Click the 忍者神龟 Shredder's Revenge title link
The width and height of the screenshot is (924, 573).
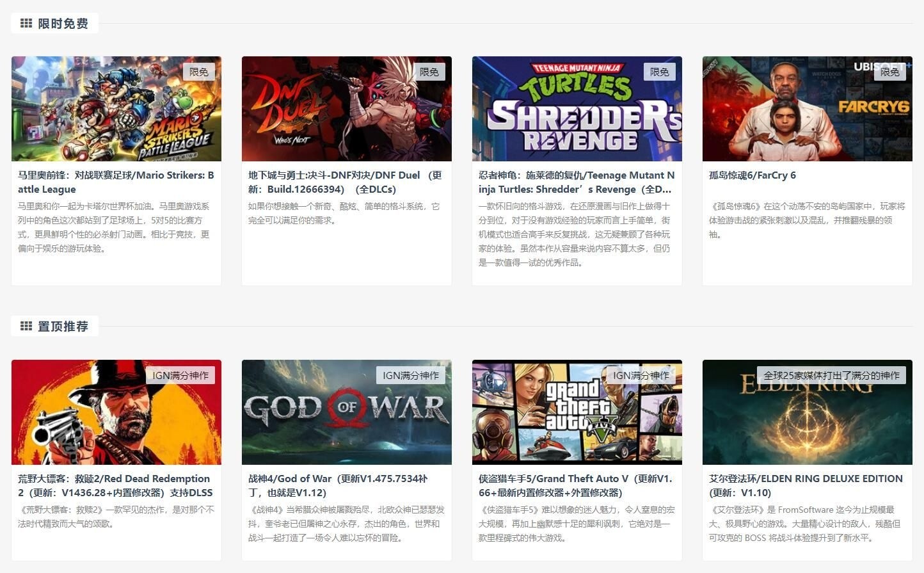point(576,182)
